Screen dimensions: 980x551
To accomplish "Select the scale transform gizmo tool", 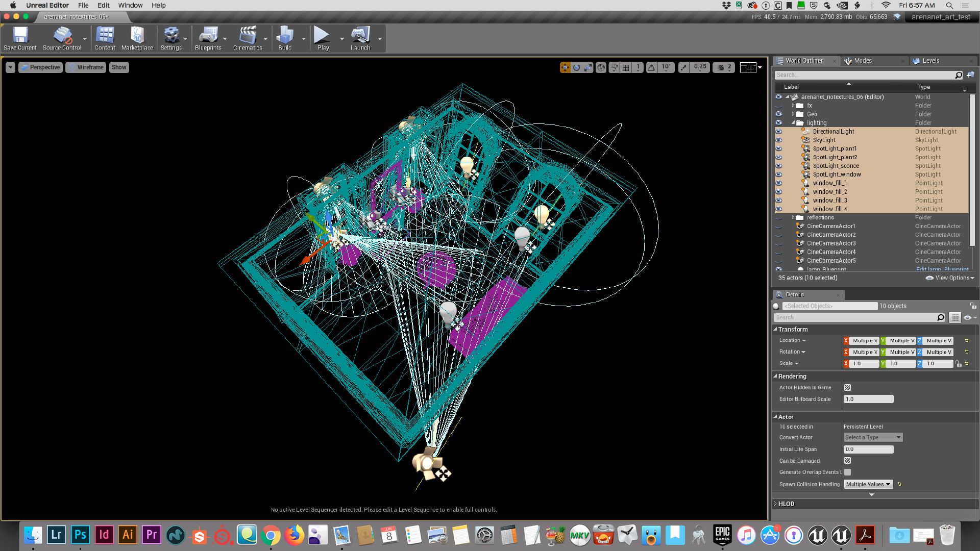I will pyautogui.click(x=589, y=67).
